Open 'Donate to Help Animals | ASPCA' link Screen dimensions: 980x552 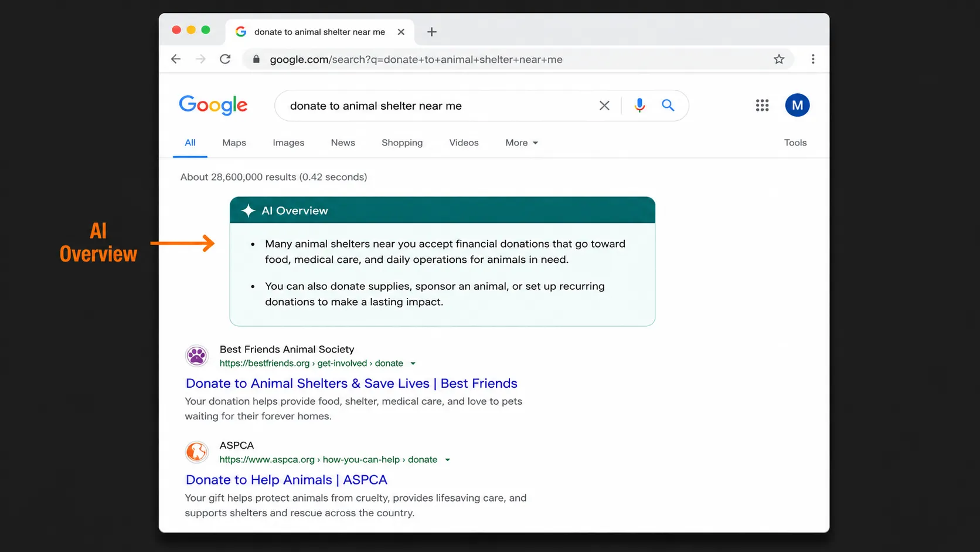pyautogui.click(x=287, y=480)
